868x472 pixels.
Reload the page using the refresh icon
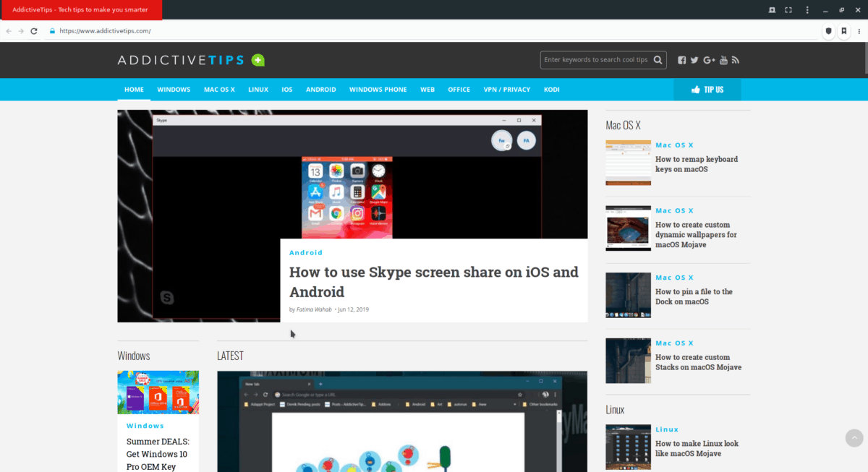pos(34,31)
